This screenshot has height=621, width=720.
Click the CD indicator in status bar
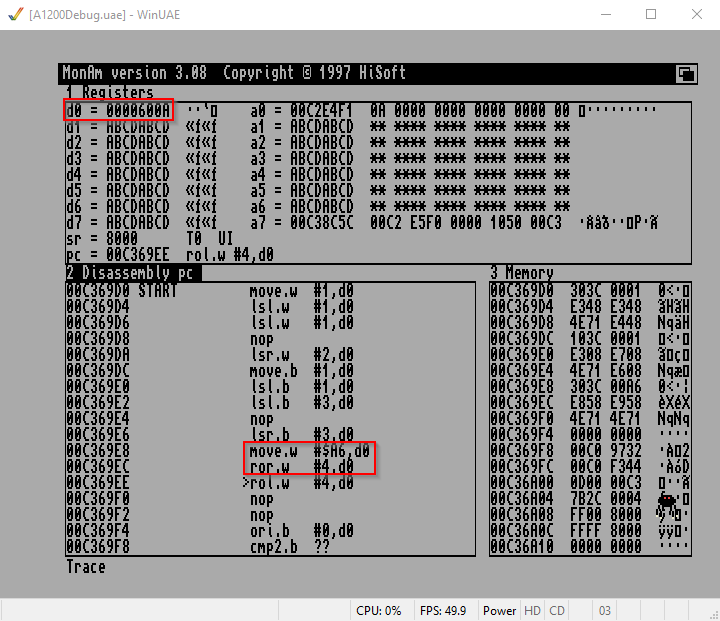(x=557, y=610)
